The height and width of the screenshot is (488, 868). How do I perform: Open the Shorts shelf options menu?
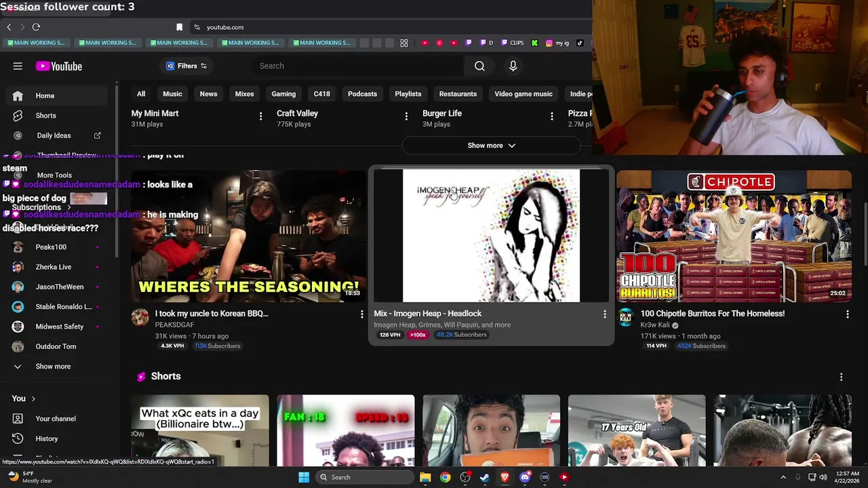pyautogui.click(x=841, y=377)
